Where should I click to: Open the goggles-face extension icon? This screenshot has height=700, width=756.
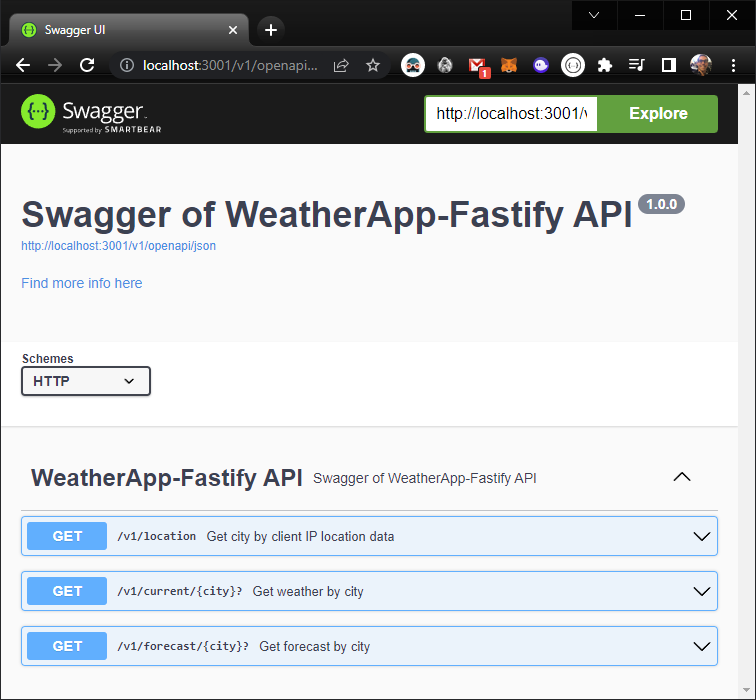pyautogui.click(x=413, y=65)
